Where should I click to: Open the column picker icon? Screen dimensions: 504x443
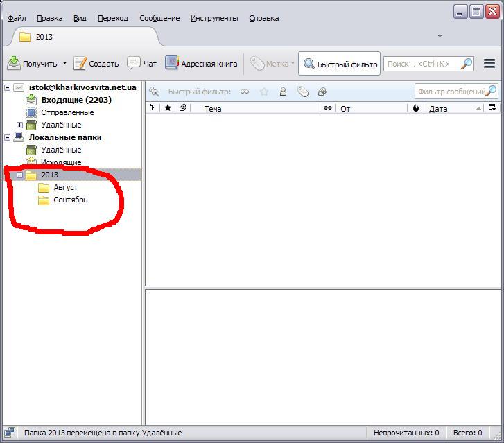coord(492,107)
